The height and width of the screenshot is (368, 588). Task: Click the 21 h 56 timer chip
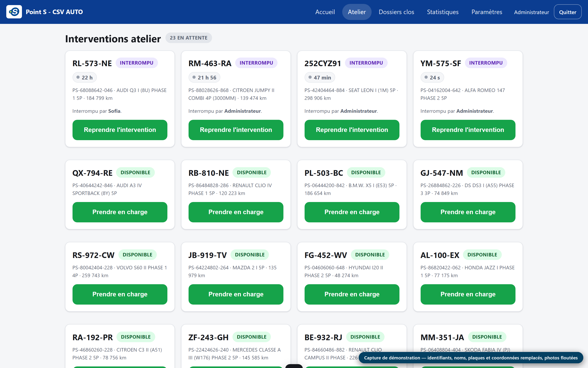[x=204, y=77]
